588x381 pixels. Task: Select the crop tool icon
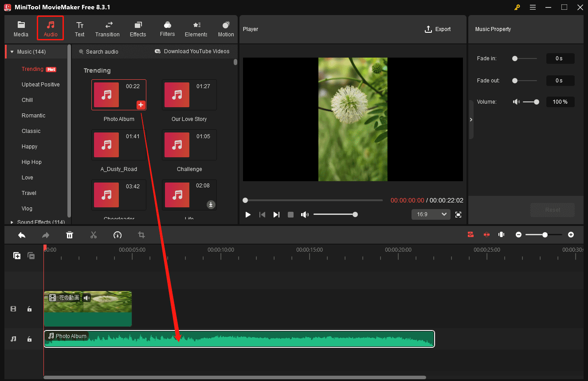coord(141,235)
